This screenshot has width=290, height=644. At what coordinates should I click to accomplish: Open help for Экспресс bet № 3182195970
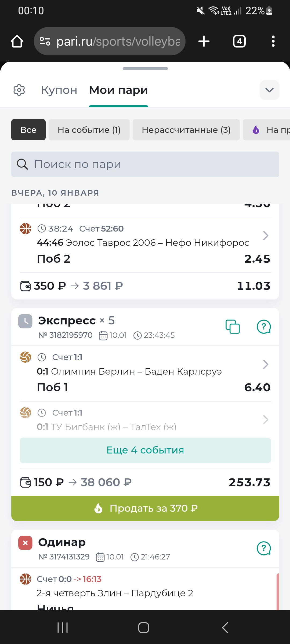click(264, 327)
